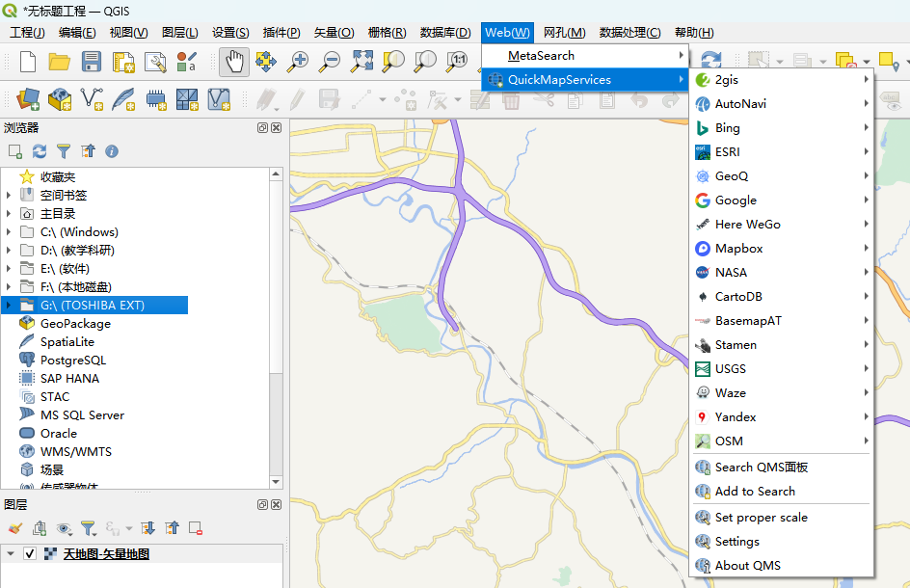
Task: Select WMS/WMTS in the Browser tree
Action: [x=75, y=451]
